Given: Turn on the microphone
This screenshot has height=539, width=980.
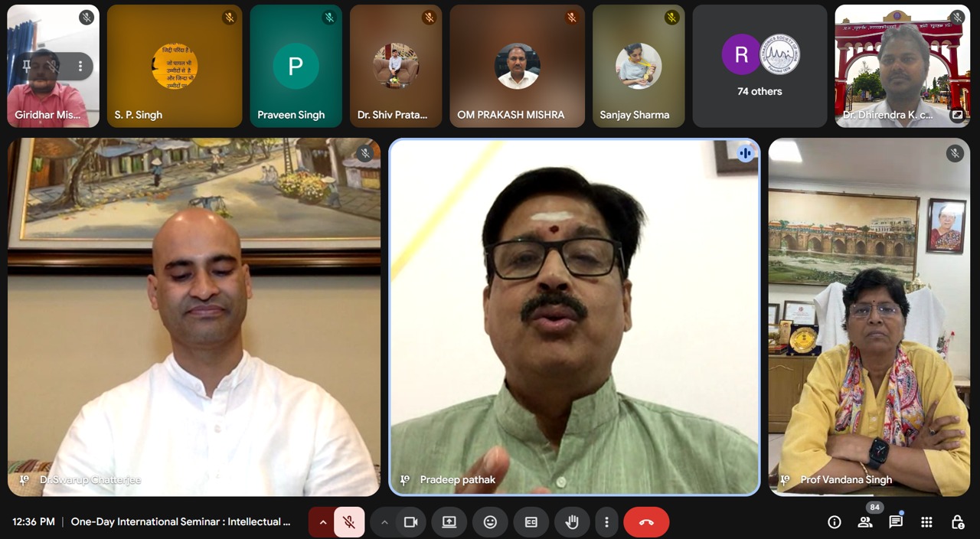Looking at the screenshot, I should [x=348, y=522].
